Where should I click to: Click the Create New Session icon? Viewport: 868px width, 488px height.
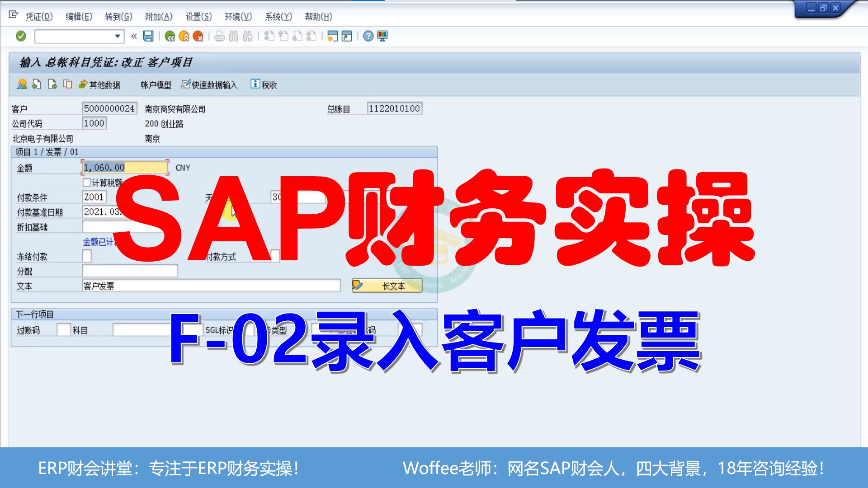tap(333, 36)
